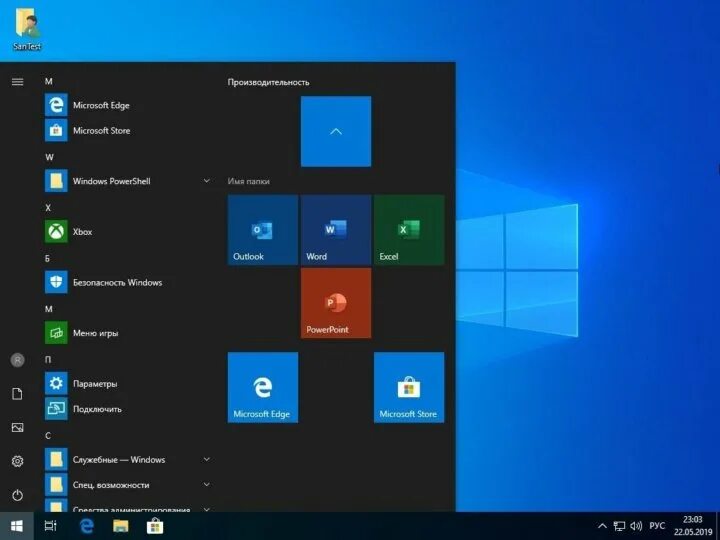The height and width of the screenshot is (540, 720).
Task: Expand the Windows PowerShell chevron
Action: (x=207, y=181)
